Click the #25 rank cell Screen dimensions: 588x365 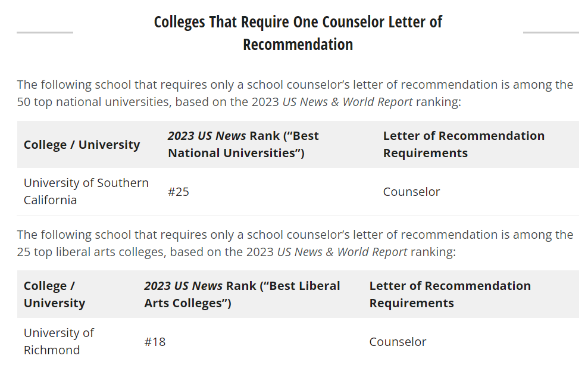pyautogui.click(x=179, y=192)
